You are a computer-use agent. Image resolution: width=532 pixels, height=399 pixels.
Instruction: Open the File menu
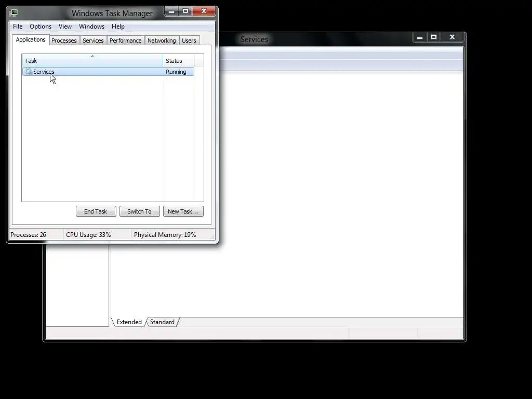click(18, 26)
